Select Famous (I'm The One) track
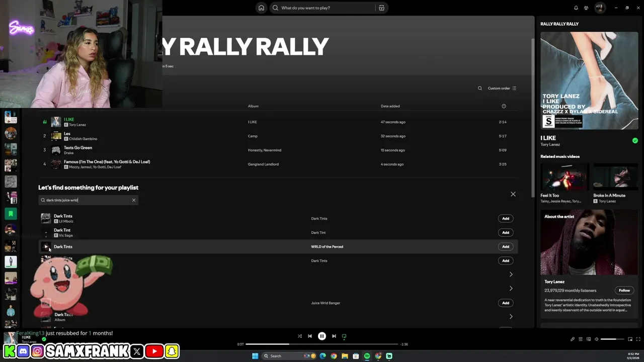This screenshot has width=644, height=362. (279, 164)
